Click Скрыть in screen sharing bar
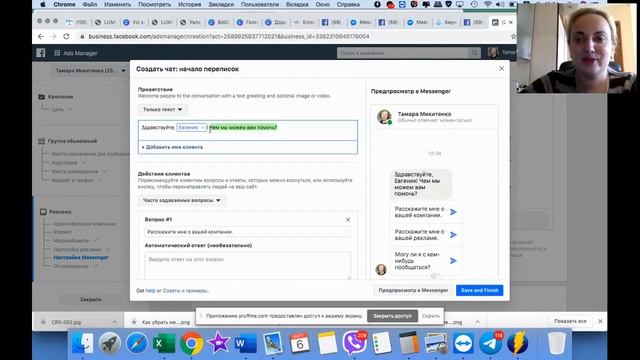The image size is (640, 360). pyautogui.click(x=431, y=316)
